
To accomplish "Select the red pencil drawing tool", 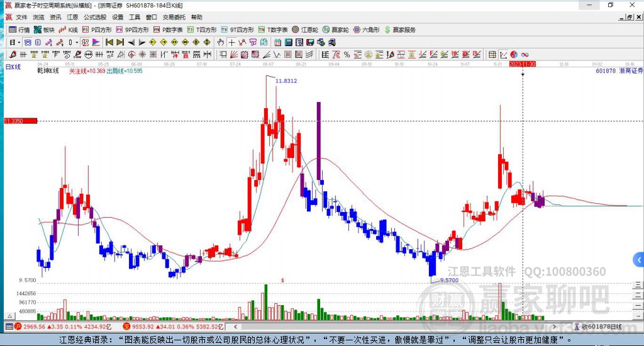I will tap(13, 54).
